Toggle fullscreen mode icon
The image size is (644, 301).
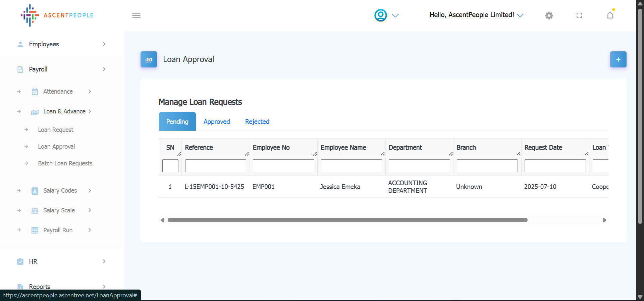point(579,15)
